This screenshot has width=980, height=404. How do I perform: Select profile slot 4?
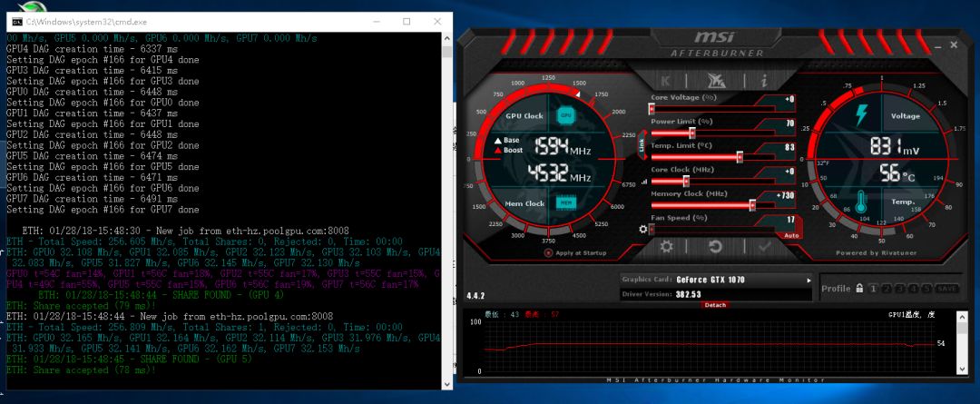pyautogui.click(x=914, y=289)
